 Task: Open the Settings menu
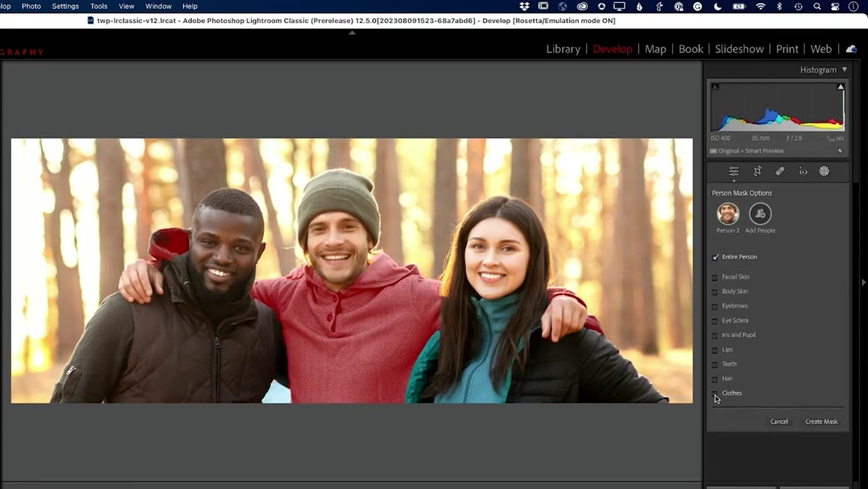point(65,6)
